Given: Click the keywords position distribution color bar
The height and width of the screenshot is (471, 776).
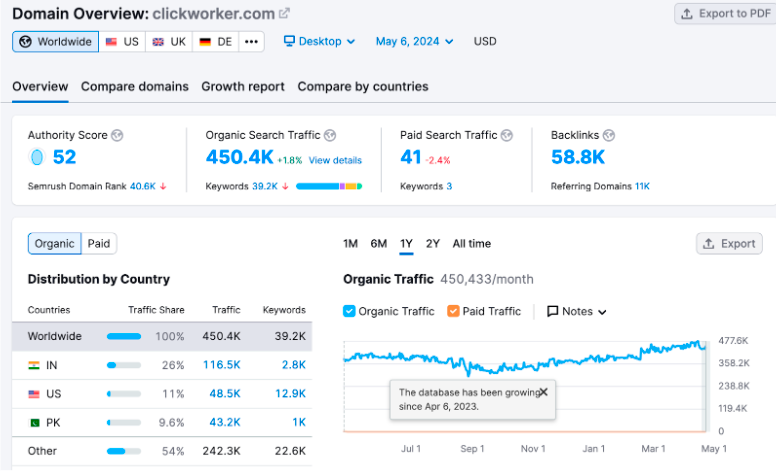Looking at the screenshot, I should pos(329,187).
